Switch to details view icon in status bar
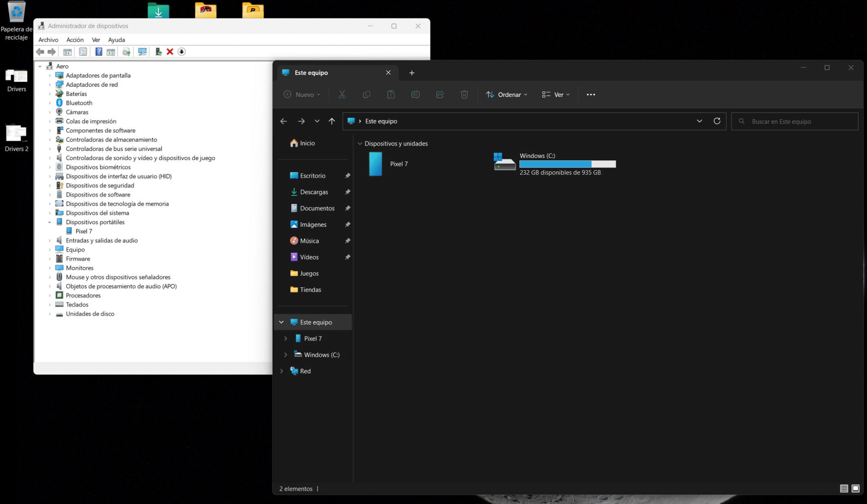The height and width of the screenshot is (504, 867). (844, 489)
